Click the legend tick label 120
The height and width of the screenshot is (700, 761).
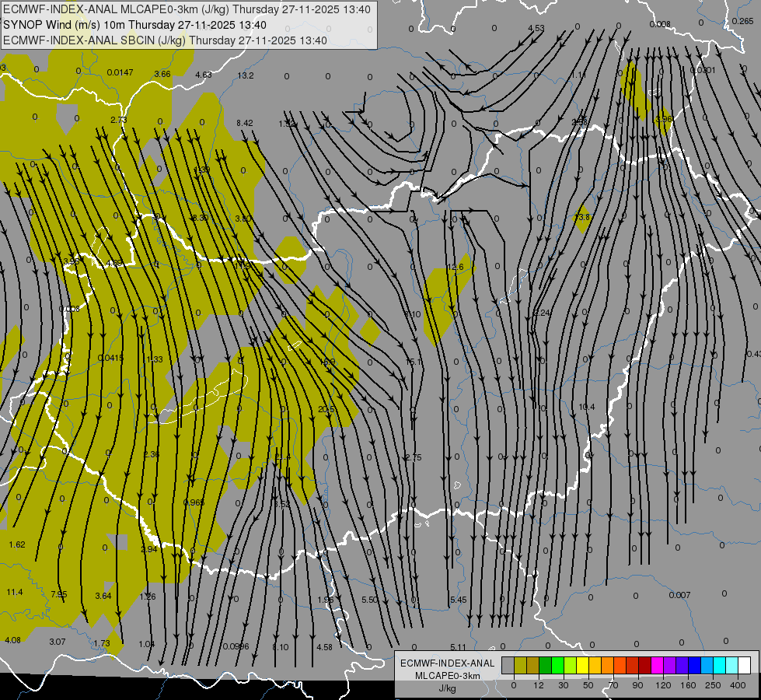pos(663,685)
